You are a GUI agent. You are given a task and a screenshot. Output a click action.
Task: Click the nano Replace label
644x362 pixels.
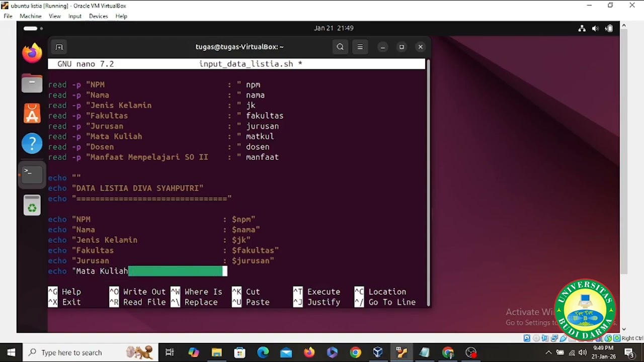(201, 302)
